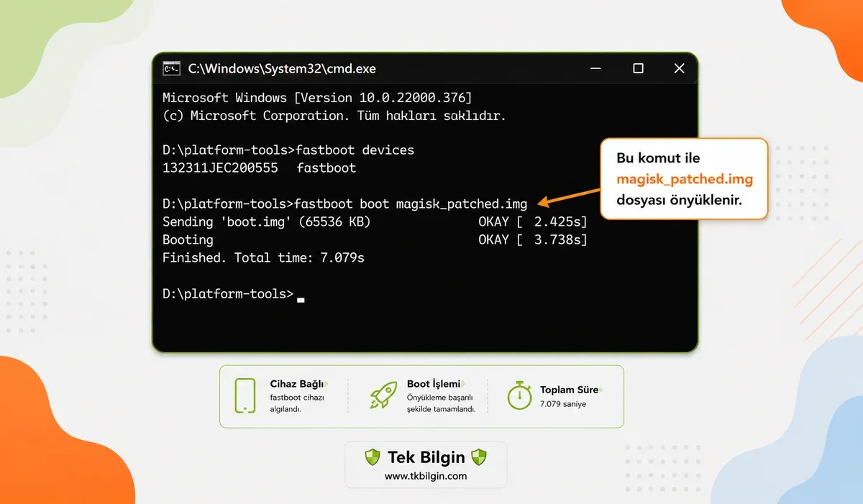Click the Microsoft Corporation copyright line

[334, 116]
